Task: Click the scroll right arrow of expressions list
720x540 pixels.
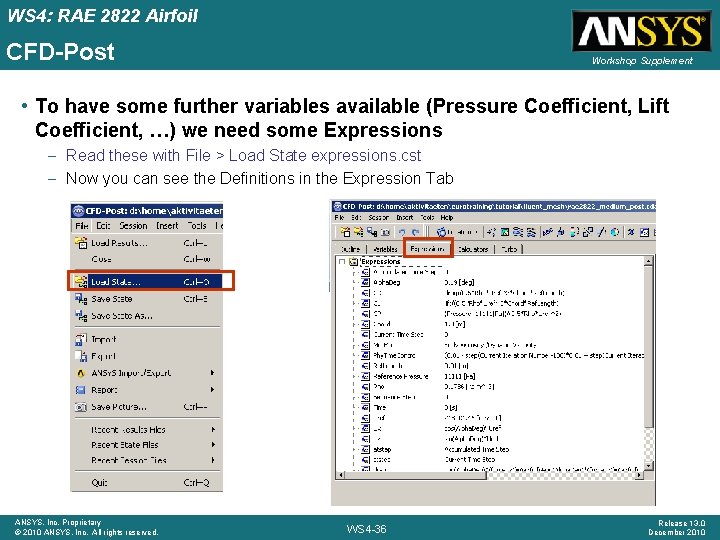Action: 639,475
